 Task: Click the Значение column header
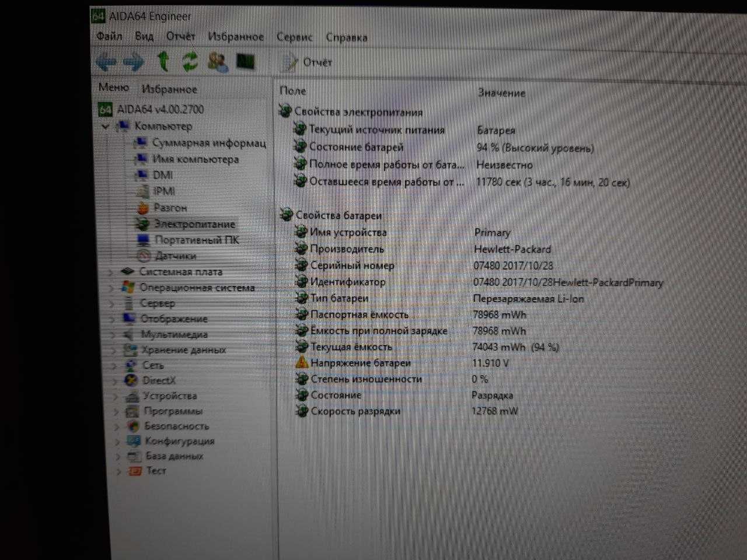(502, 92)
